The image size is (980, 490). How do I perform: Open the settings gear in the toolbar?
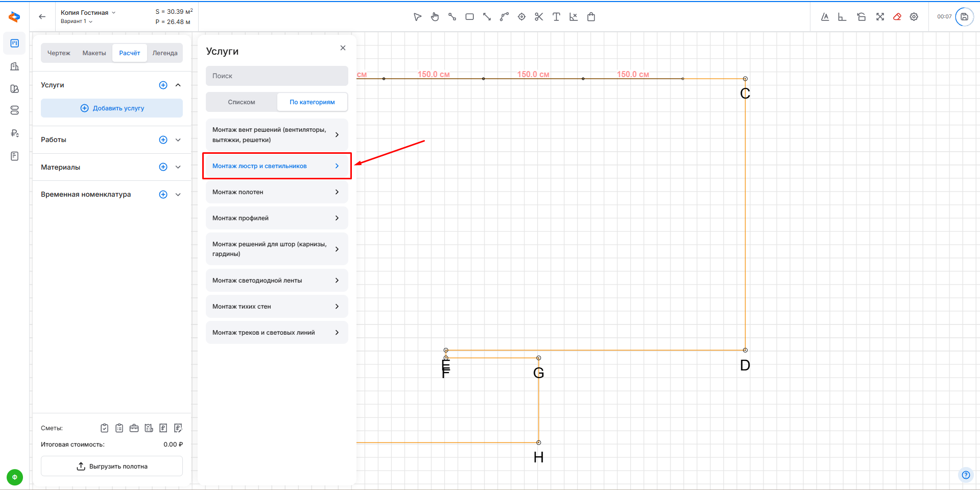[914, 17]
